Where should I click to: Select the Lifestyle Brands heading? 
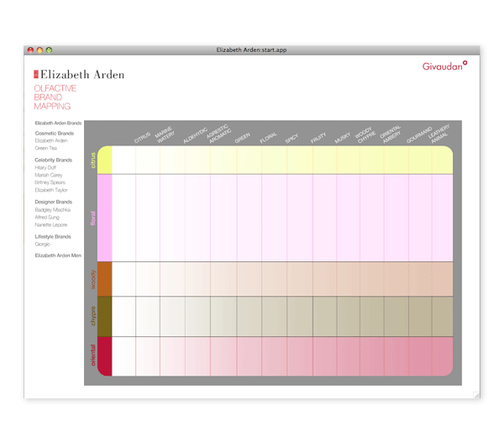click(53, 237)
